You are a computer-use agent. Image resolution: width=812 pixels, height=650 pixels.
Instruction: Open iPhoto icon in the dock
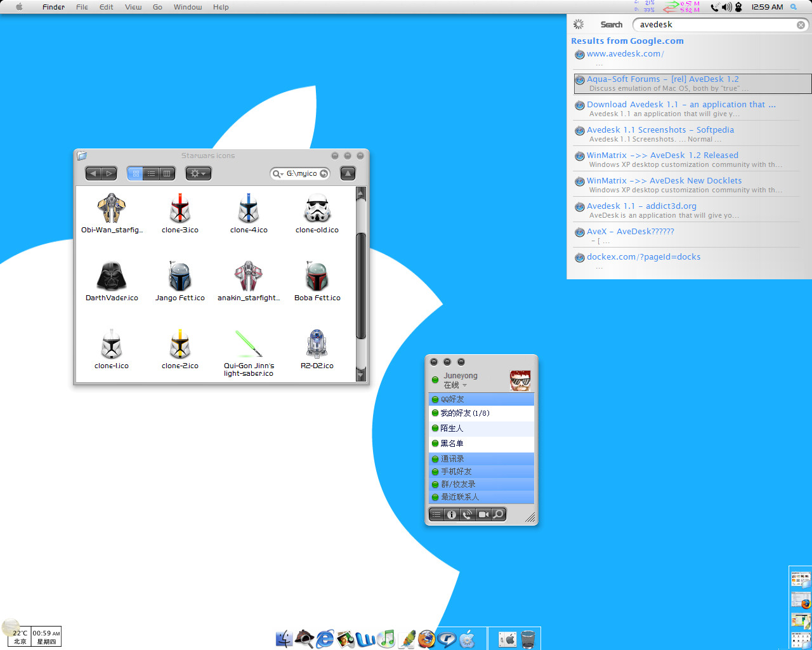[345, 639]
